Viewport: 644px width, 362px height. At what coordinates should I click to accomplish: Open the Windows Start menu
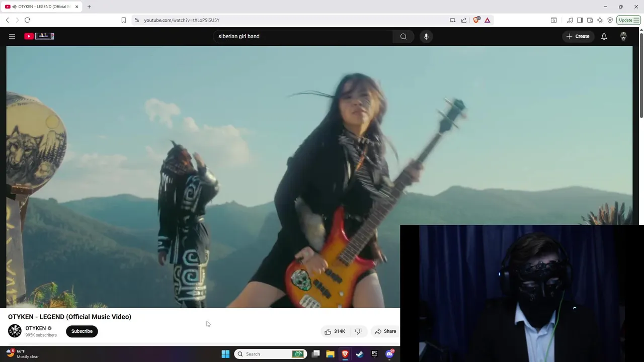225,354
